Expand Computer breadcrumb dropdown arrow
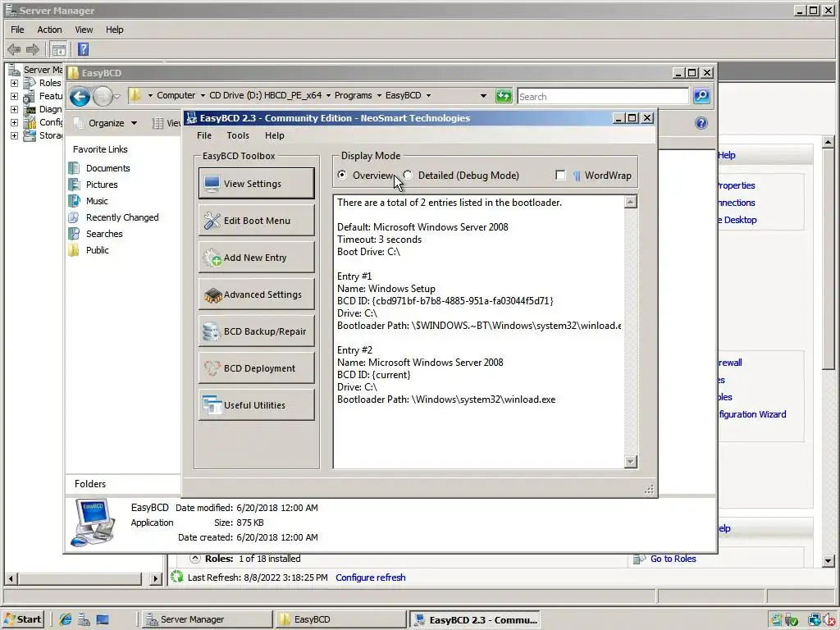Image resolution: width=840 pixels, height=630 pixels. pos(203,95)
